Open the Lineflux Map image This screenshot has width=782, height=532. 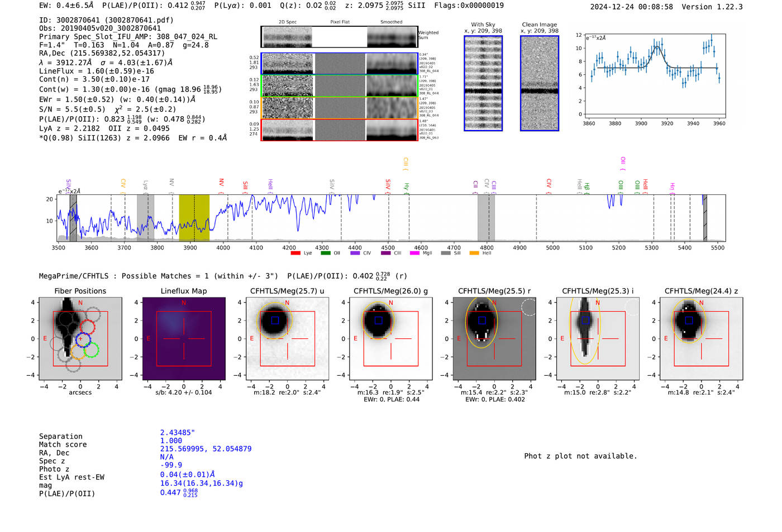click(x=184, y=338)
